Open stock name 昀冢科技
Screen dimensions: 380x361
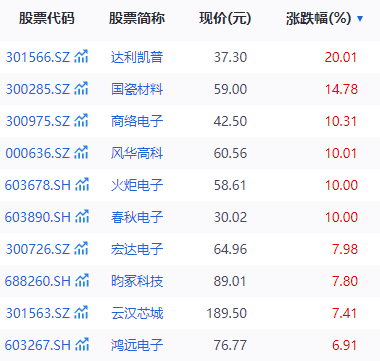[x=137, y=281]
